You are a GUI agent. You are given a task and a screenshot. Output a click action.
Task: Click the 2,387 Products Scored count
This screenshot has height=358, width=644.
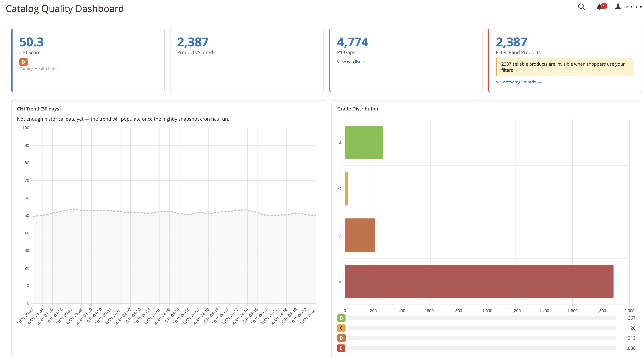click(x=193, y=42)
